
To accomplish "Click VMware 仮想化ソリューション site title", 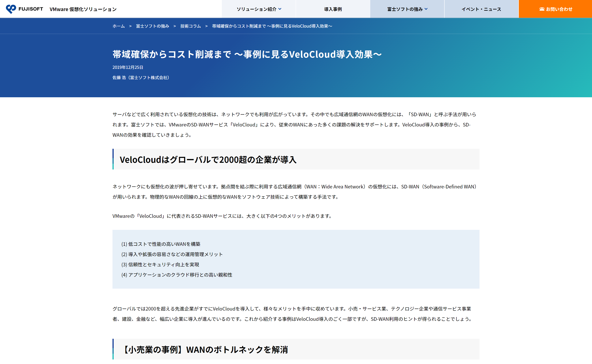I will click(83, 9).
